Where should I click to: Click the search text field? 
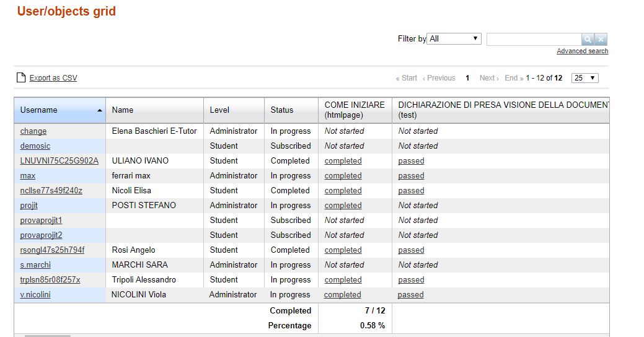534,39
